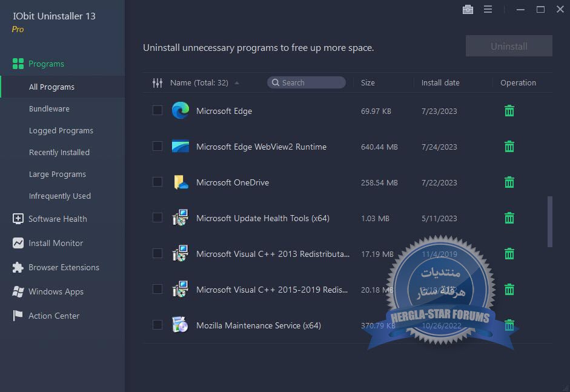Check the Microsoft Edge checkbox
Viewport: 570px width, 392px height.
pyautogui.click(x=157, y=110)
